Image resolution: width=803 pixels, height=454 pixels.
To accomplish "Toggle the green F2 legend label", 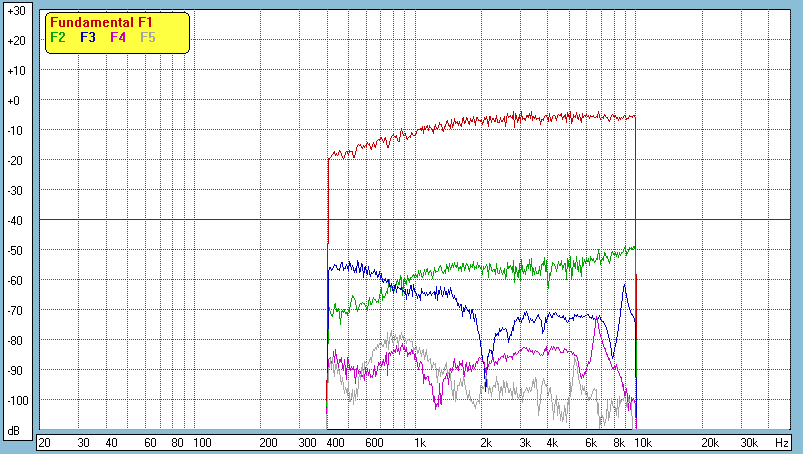I will (x=58, y=37).
